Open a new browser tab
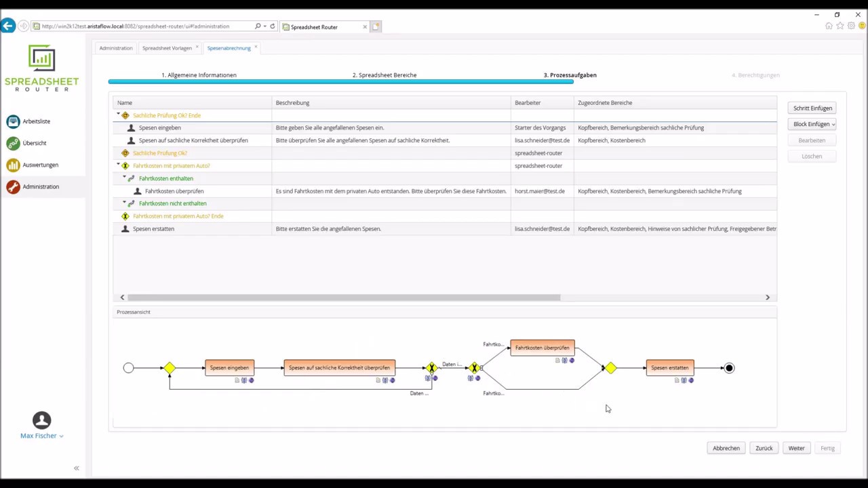868x488 pixels. 376,26
